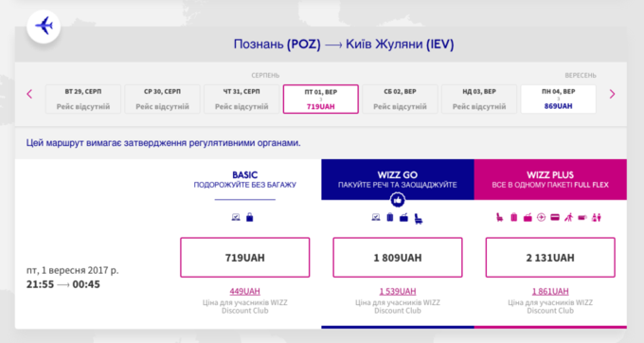Choose the BASIC fare price 719UAH
644x343 pixels.
pyautogui.click(x=244, y=258)
